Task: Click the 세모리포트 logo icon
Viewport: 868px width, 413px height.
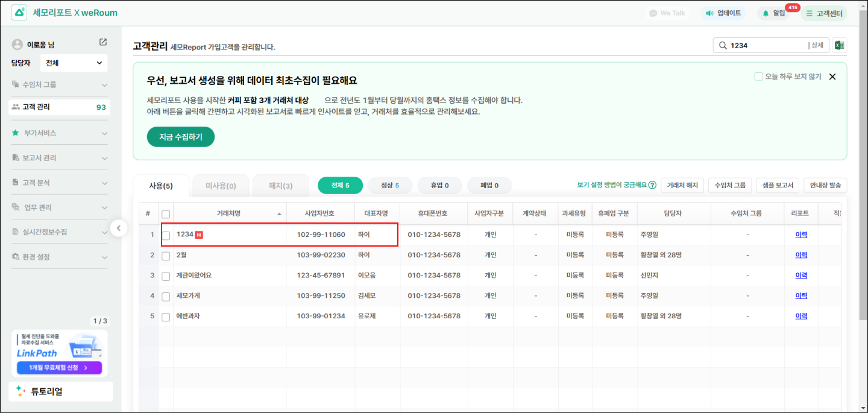Action: coord(19,13)
